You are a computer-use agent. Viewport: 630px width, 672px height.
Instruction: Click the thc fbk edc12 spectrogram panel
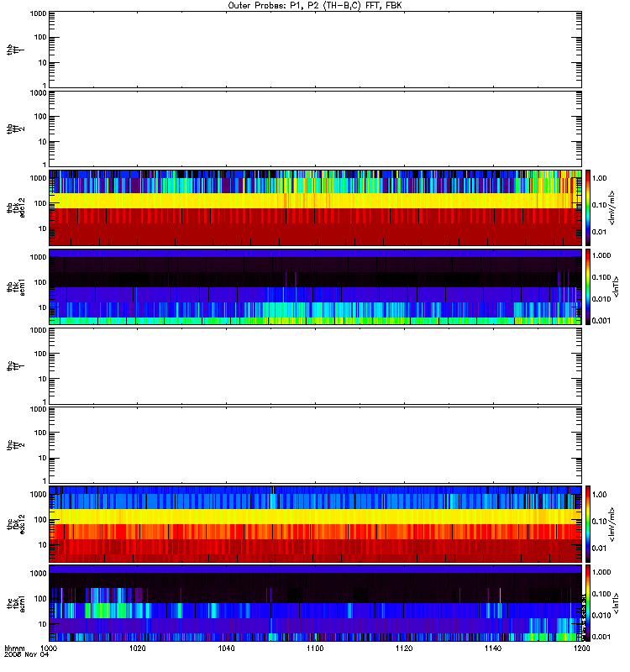click(x=315, y=523)
